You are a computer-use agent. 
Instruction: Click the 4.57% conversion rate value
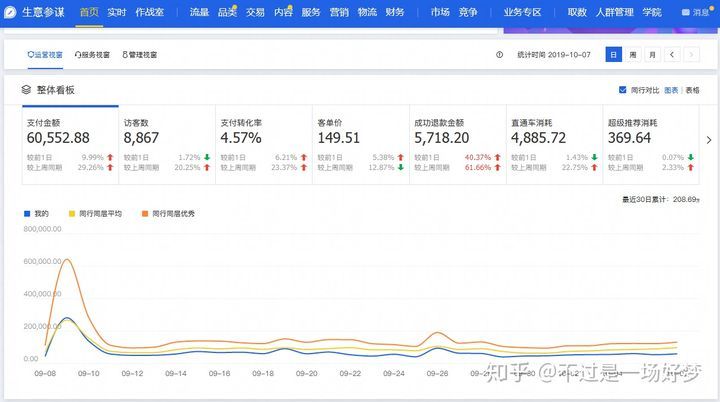(x=241, y=138)
